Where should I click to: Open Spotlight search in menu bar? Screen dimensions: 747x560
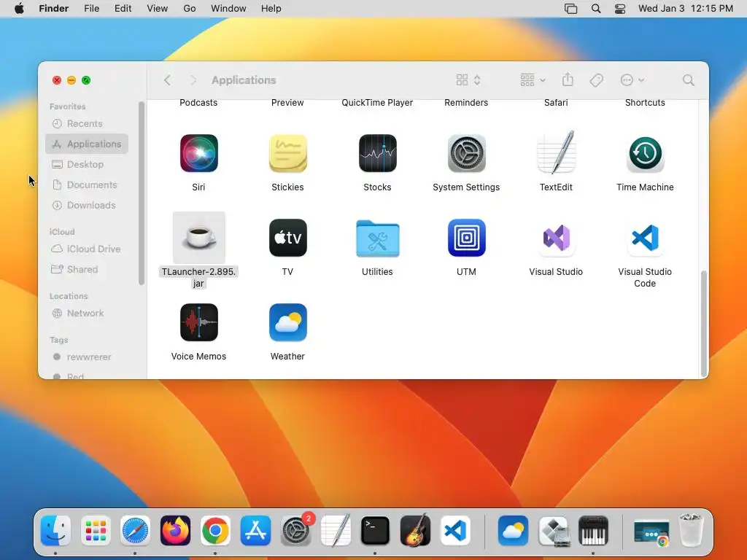tap(596, 9)
